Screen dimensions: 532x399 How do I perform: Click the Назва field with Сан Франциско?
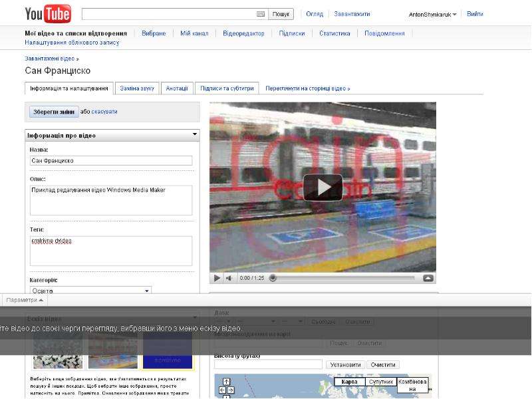pos(111,160)
